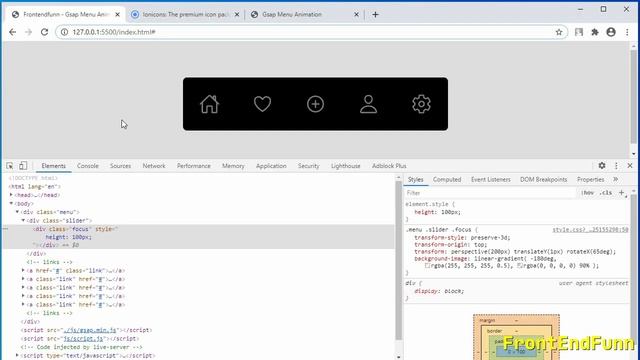Click the display: block declaration
This screenshot has height=360, width=640.
pos(439,291)
